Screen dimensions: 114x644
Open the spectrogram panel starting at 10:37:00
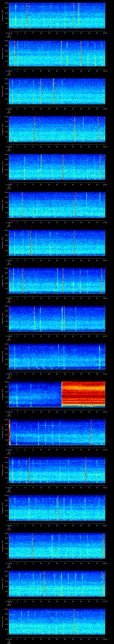pyautogui.click(x=57, y=243)
